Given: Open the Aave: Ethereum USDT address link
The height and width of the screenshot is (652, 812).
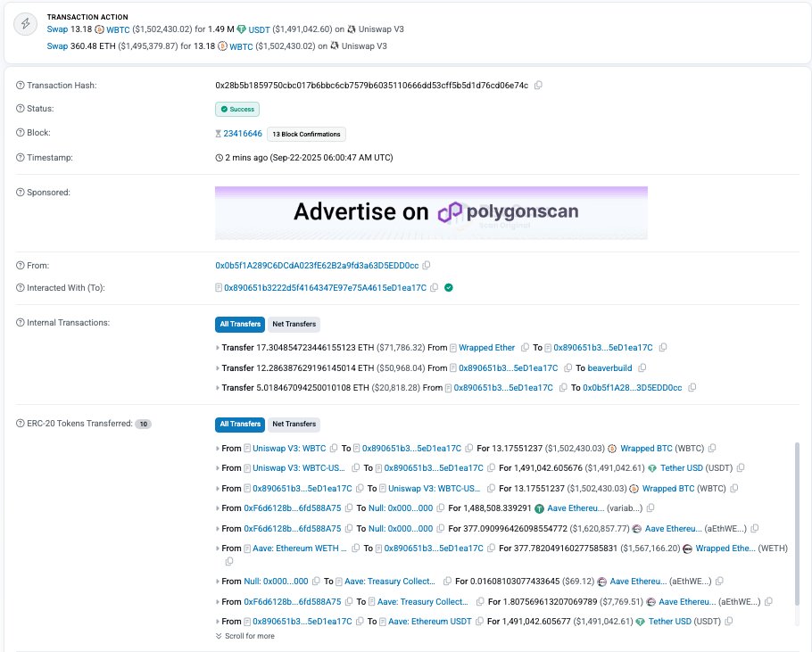Looking at the screenshot, I should [x=429, y=622].
